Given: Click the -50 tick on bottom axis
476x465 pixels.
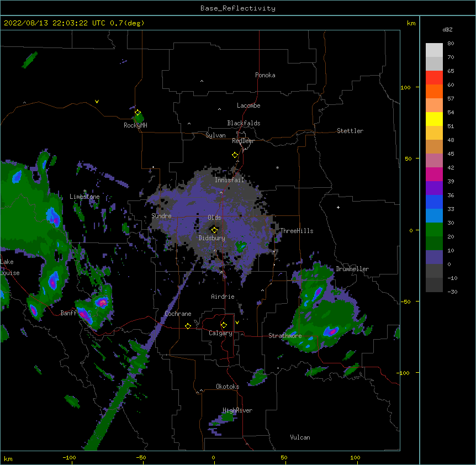Looking at the screenshot, I should tap(141, 457).
